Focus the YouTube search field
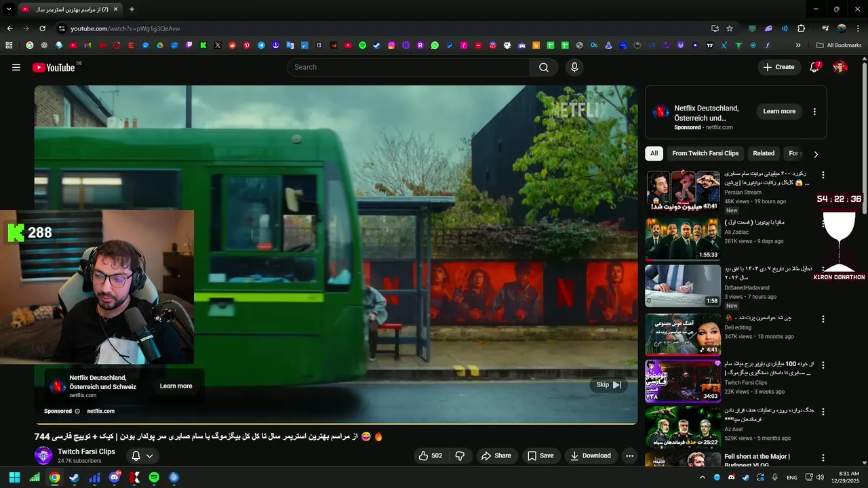868x488 pixels. 408,67
